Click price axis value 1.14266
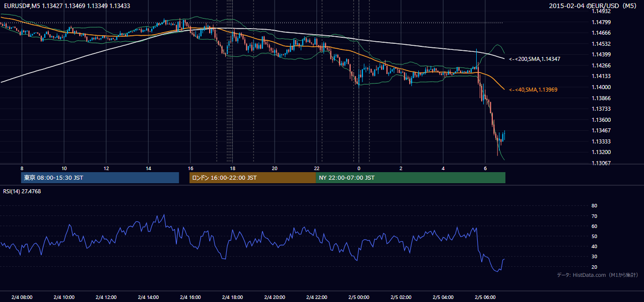Image resolution: width=644 pixels, height=302 pixels. 601,65
